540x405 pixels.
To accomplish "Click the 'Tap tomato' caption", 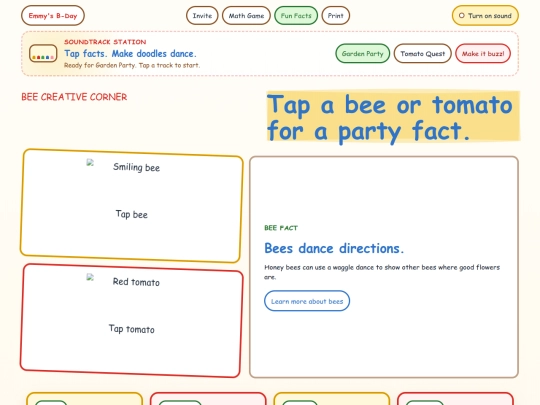I will tap(132, 329).
